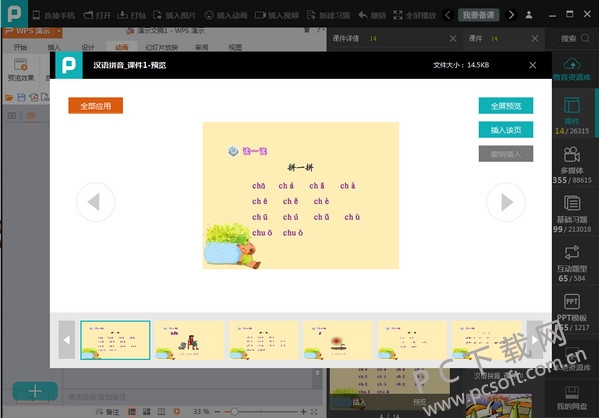Screen dimensions: 599x418
Task: Open 审阅 ribbon tab in WPS
Action: pyautogui.click(x=201, y=47)
